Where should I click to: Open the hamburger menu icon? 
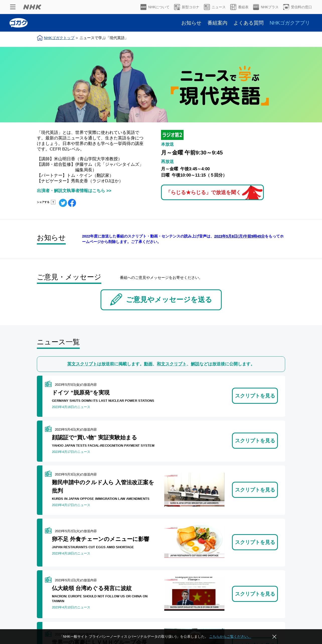click(x=13, y=7)
